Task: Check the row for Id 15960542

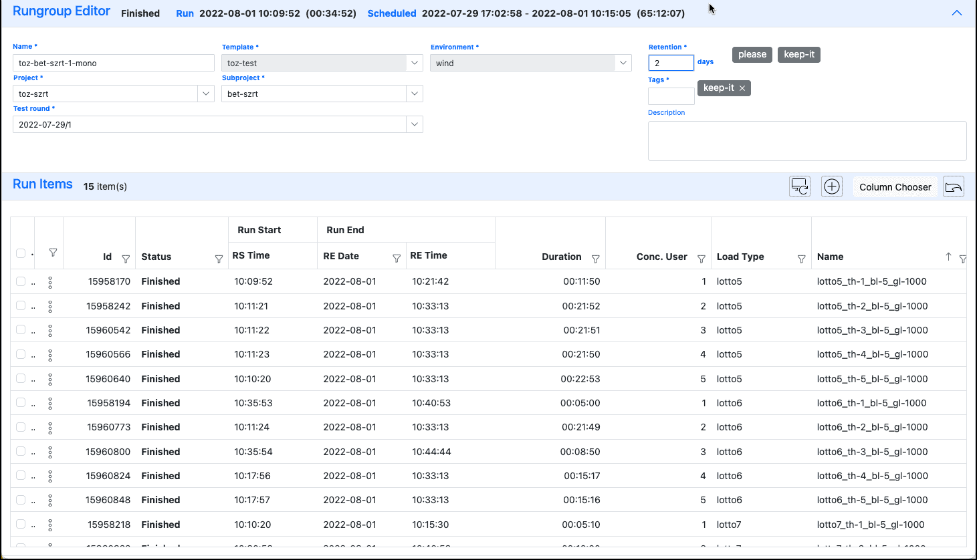Action: coord(21,330)
